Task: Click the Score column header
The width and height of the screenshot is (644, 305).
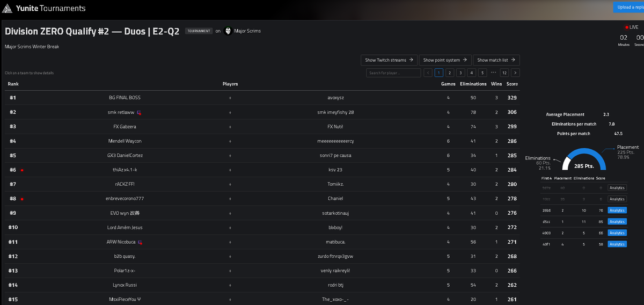Action: [x=512, y=84]
